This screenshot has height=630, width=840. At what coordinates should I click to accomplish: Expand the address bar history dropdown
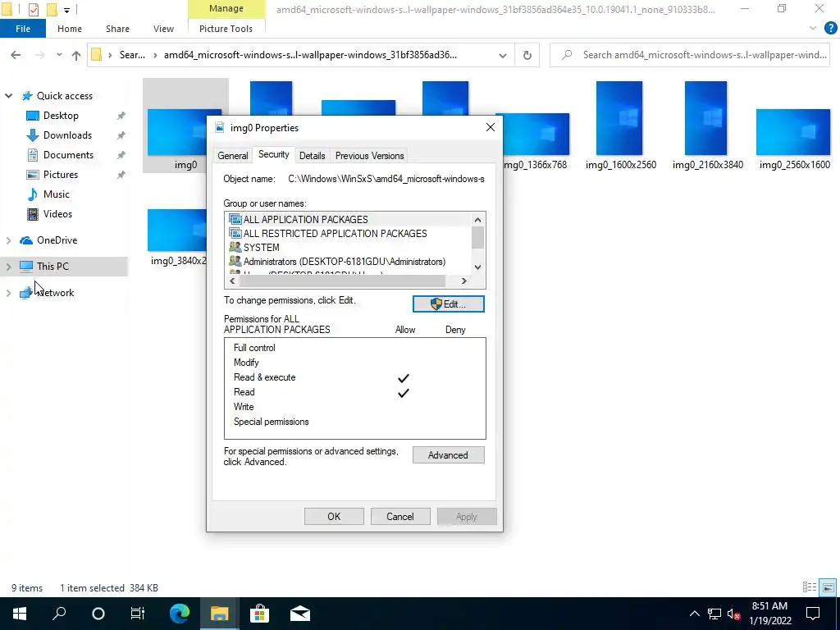click(x=503, y=55)
